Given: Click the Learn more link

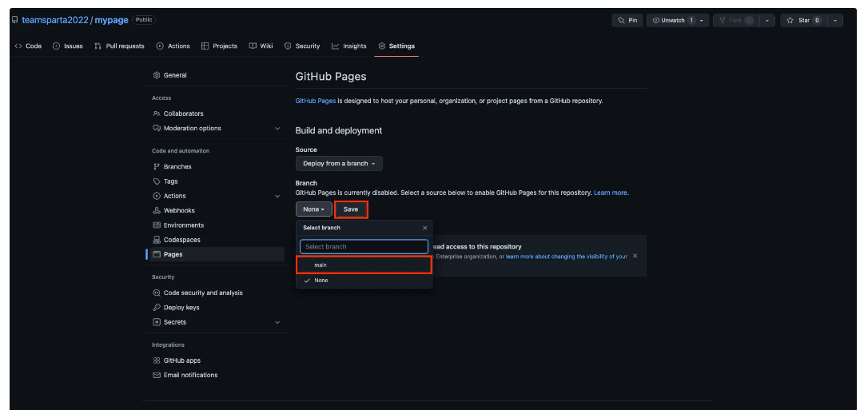Looking at the screenshot, I should coord(611,193).
